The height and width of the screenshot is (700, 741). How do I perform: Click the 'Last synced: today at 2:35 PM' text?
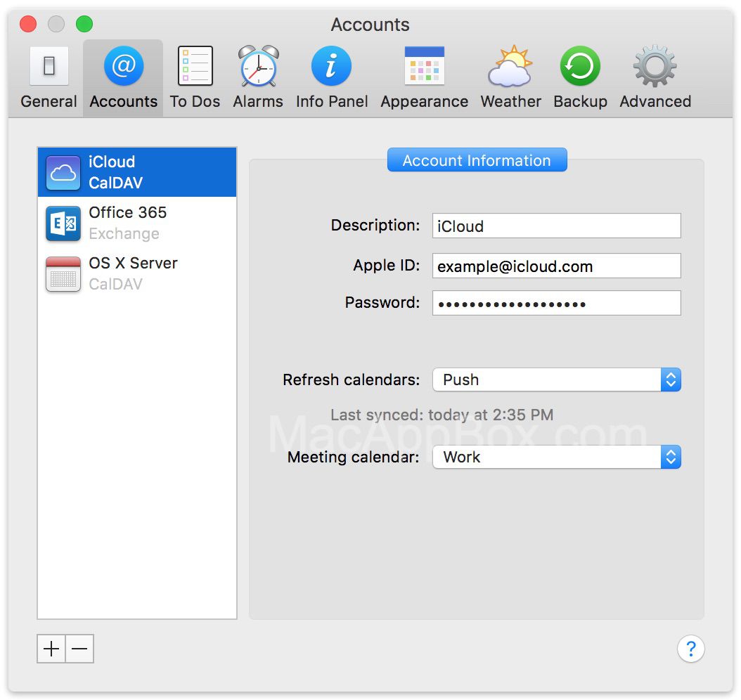pyautogui.click(x=442, y=415)
